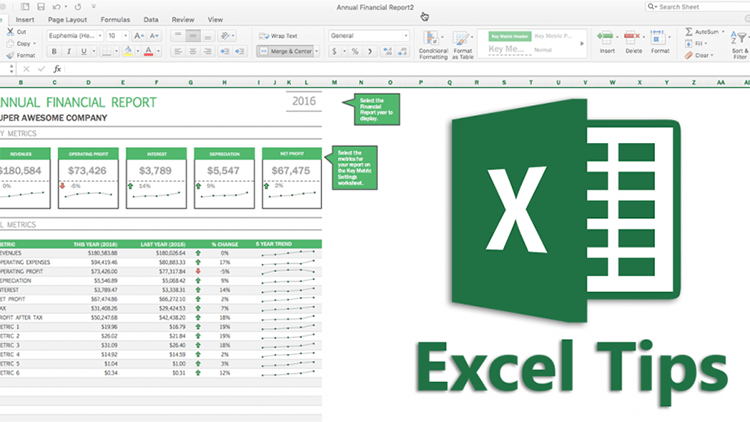Open the quick access toolbar customize arrow

click(x=94, y=7)
